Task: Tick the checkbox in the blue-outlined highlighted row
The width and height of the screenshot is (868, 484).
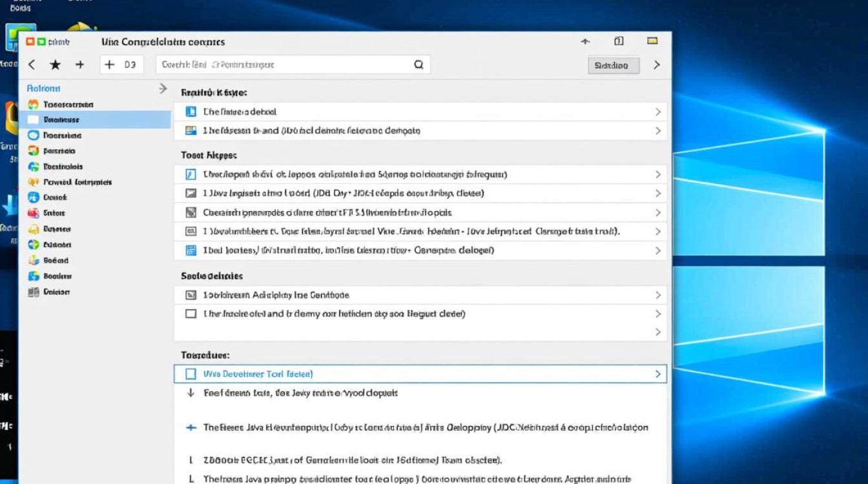Action: tap(191, 374)
